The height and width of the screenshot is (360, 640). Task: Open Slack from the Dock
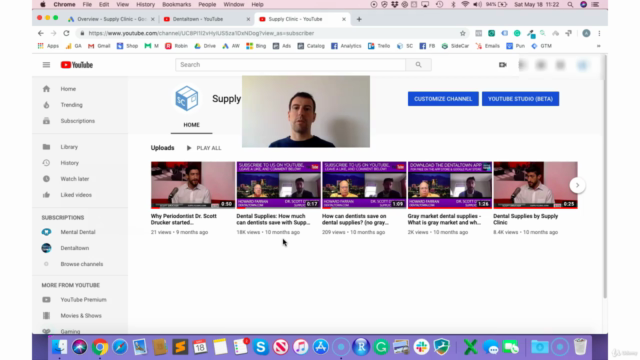421,347
